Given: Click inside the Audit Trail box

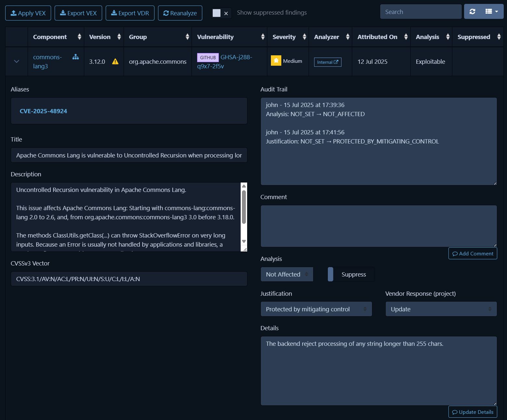Looking at the screenshot, I should pos(379,142).
